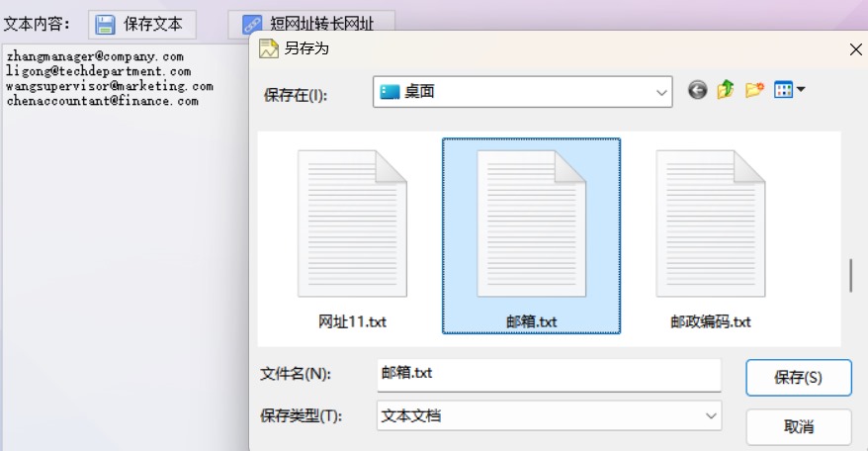Click the 另存为 dialog title icon

269,48
